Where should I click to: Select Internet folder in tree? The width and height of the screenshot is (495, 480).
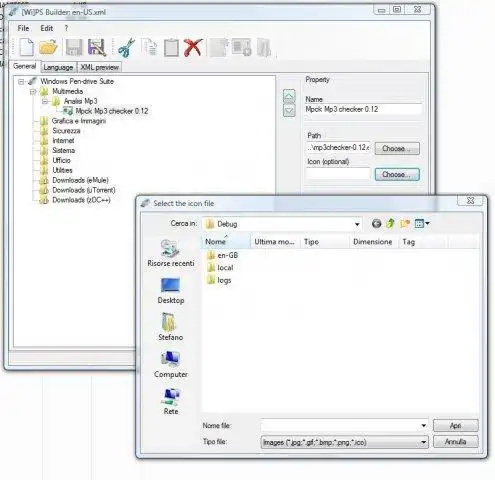tap(63, 141)
